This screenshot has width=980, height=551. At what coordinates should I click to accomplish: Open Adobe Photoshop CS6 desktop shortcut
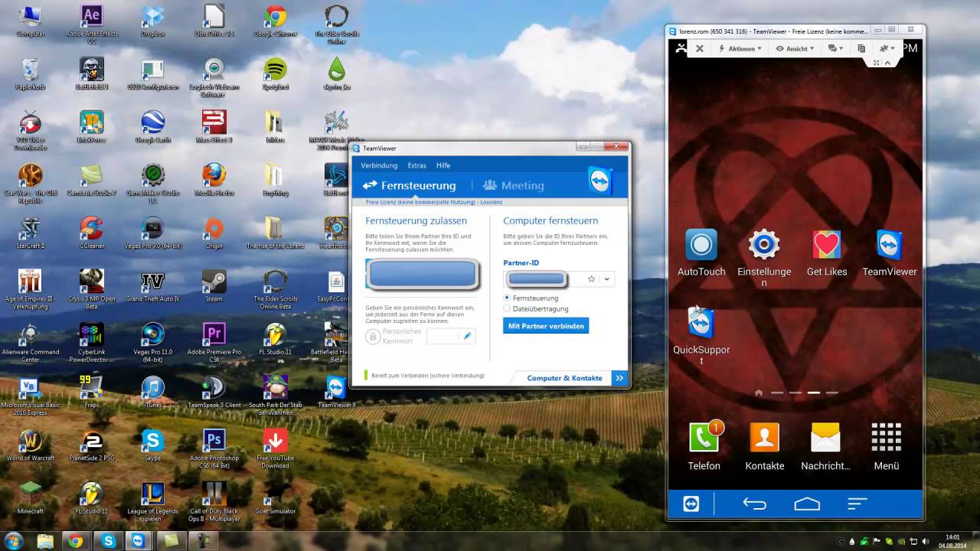coord(214,448)
